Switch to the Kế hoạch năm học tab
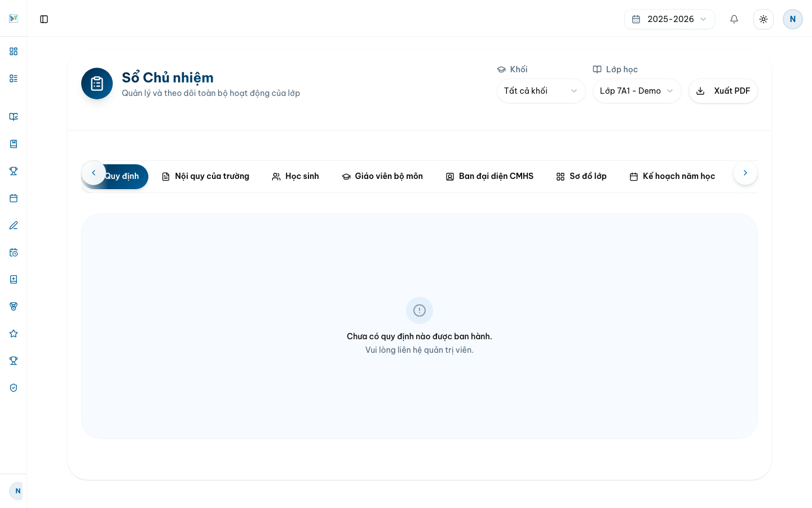This screenshot has height=508, width=812. click(672, 177)
